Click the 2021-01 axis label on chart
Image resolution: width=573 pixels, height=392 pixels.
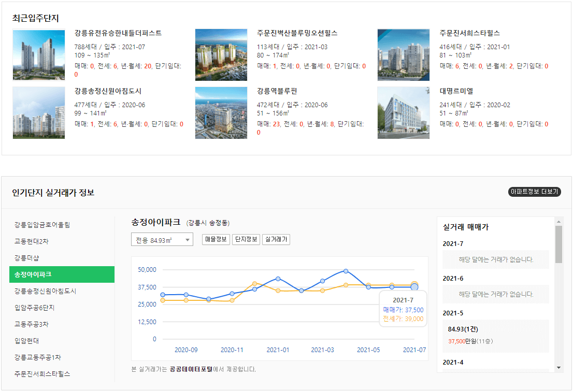[x=278, y=350]
